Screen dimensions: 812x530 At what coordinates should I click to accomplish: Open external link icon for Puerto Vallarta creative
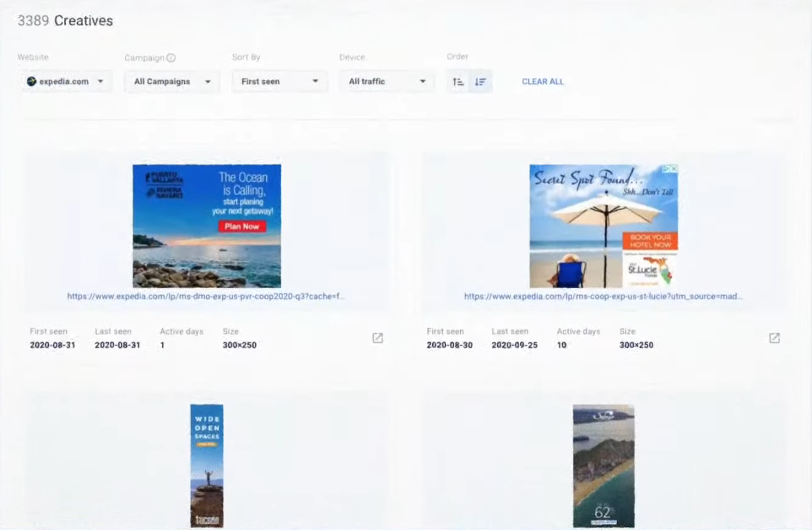[378, 338]
